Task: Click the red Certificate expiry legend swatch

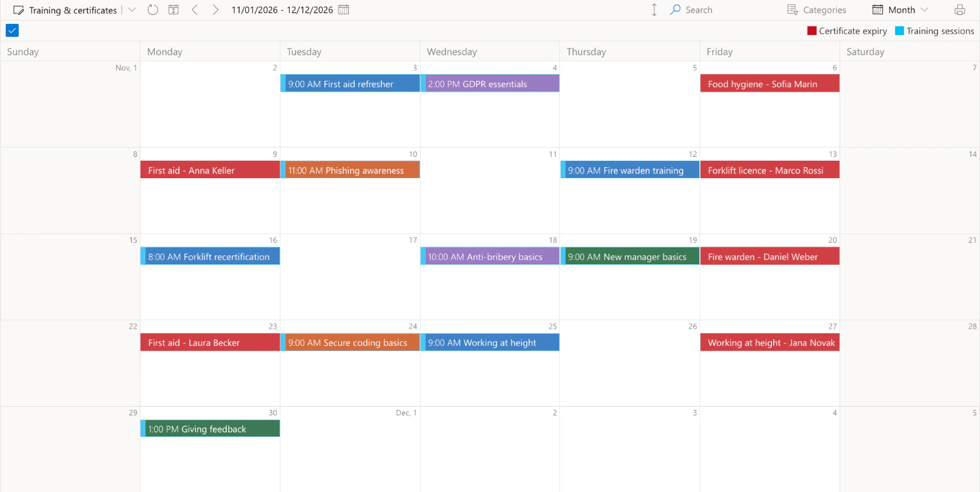Action: (x=812, y=31)
